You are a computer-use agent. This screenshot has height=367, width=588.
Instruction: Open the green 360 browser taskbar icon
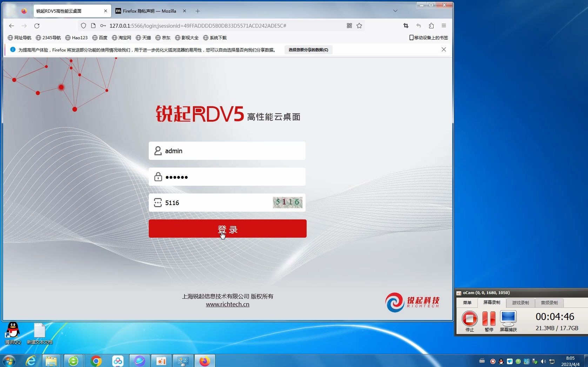tap(73, 361)
